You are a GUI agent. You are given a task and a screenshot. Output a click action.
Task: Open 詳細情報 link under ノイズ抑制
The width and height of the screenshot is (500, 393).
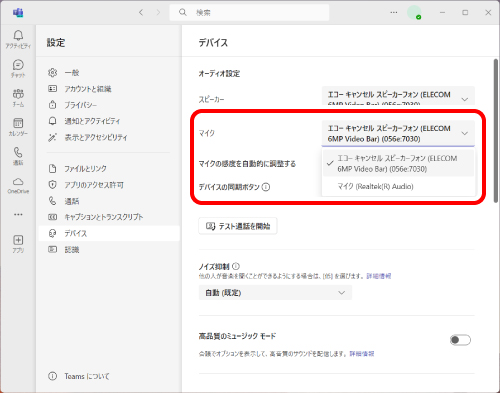379,276
